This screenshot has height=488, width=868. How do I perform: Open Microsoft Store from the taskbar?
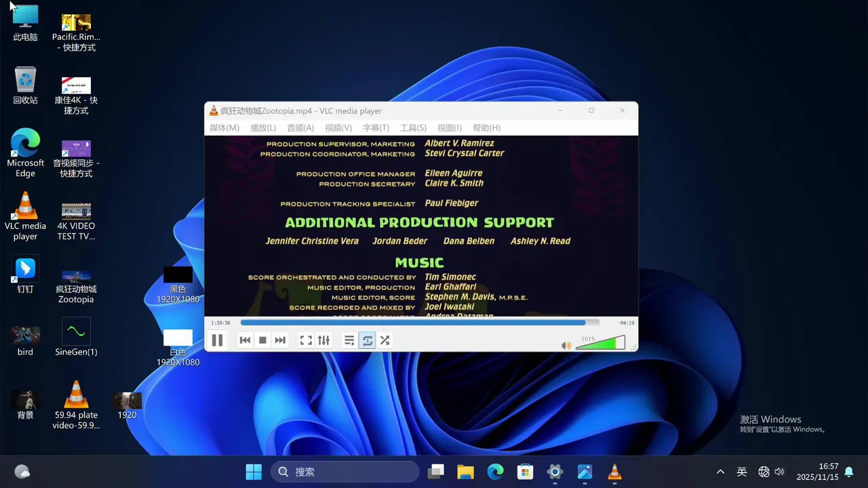point(525,472)
